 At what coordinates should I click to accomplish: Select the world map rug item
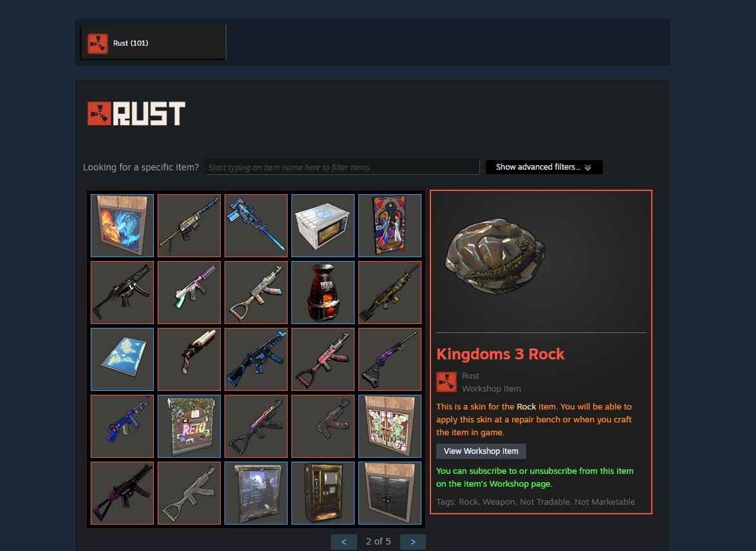coord(122,359)
